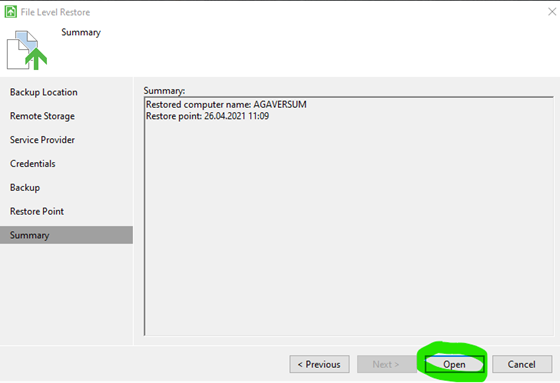Click the 'Restore point: 26.04.2021 11:09' line
Image resolution: width=560 pixels, height=383 pixels.
[208, 116]
